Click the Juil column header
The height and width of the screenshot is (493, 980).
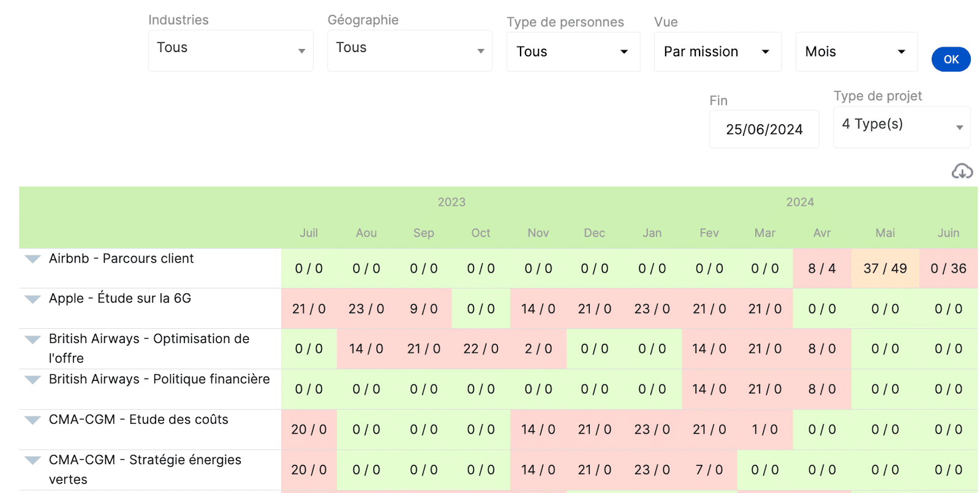click(x=309, y=233)
